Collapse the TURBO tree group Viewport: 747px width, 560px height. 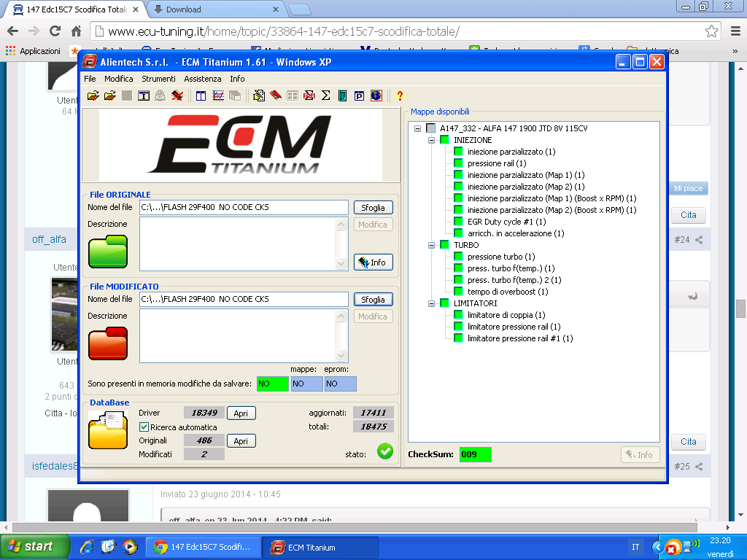tap(432, 245)
